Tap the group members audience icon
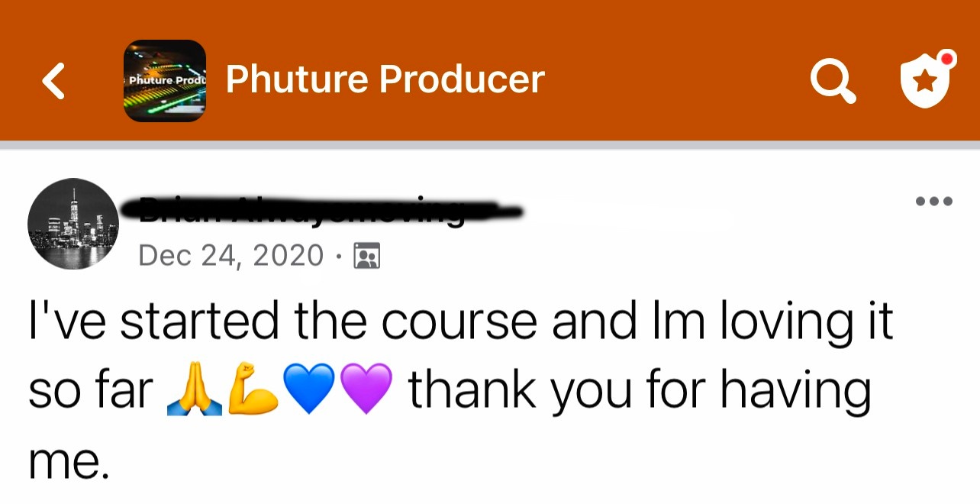Screen dimensions: 980x504 pos(367,256)
